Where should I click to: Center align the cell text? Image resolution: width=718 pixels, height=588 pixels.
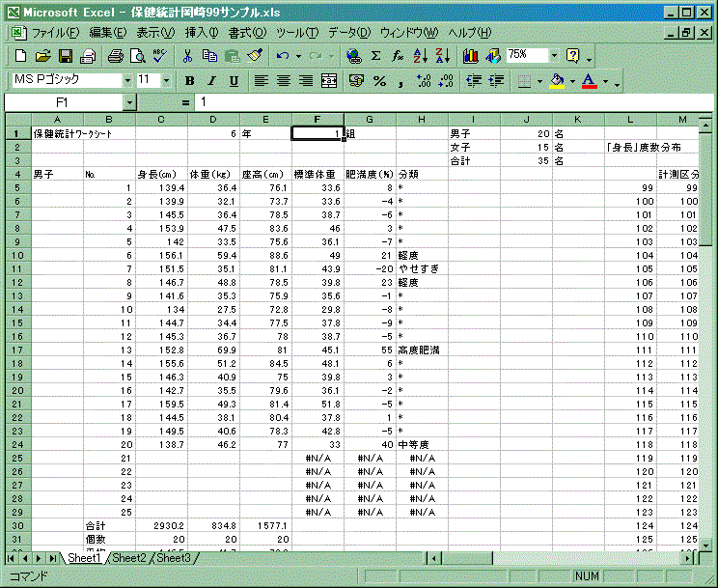coord(284,81)
